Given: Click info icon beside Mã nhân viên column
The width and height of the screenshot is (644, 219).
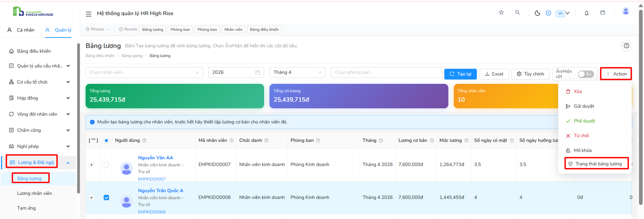Looking at the screenshot, I should pos(232,141).
